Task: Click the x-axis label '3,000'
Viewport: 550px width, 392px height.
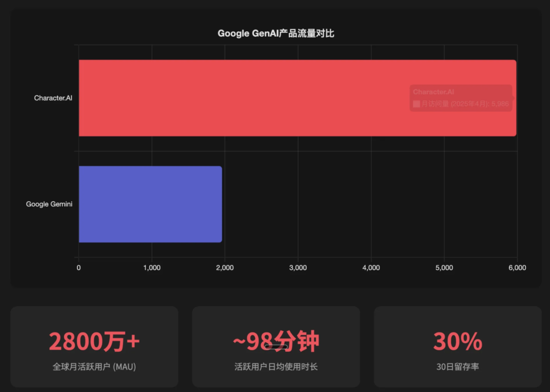Action: coord(298,268)
